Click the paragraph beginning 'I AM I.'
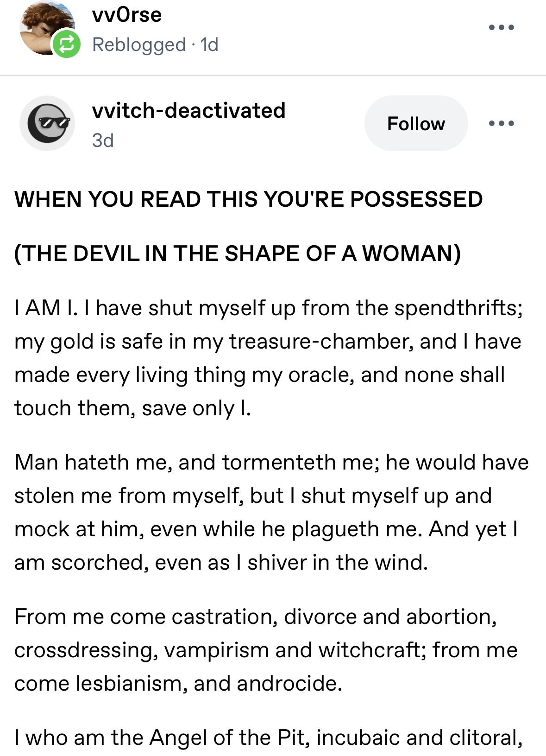 (269, 358)
